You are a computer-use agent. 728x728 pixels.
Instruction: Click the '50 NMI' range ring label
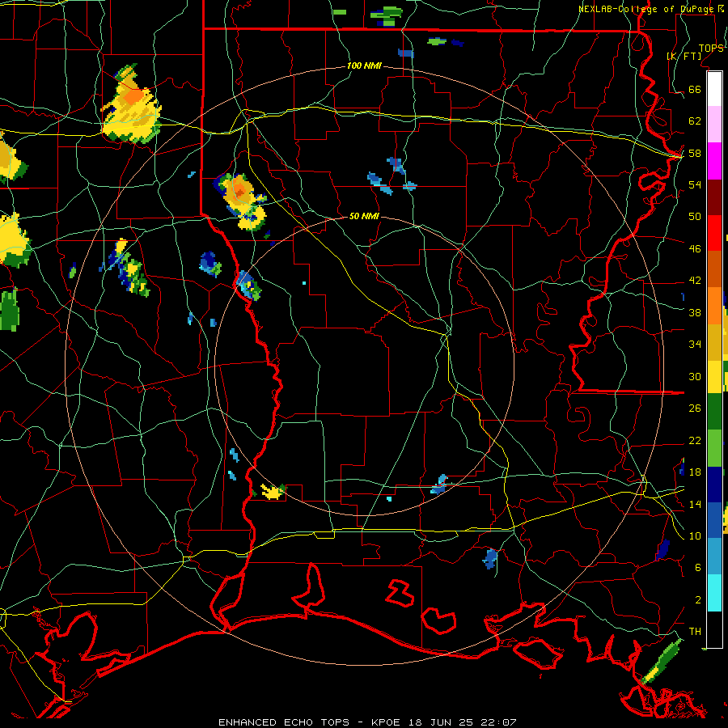[364, 216]
